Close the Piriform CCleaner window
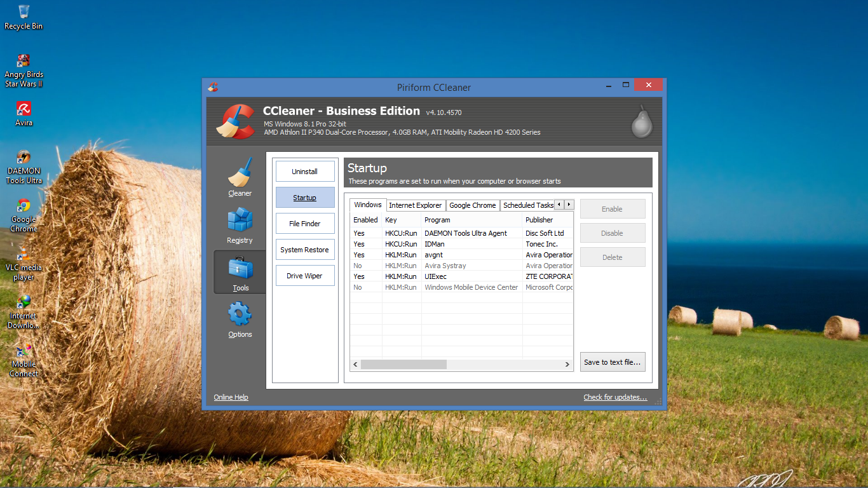868x488 pixels. pos(649,85)
